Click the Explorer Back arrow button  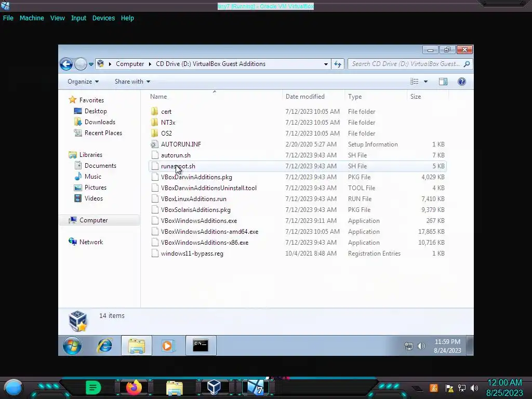[66, 64]
